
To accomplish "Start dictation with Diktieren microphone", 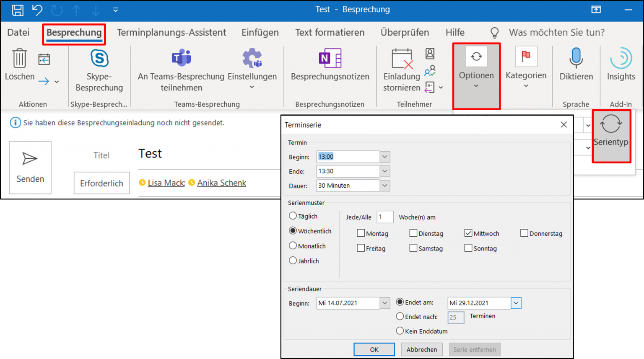I will 576,58.
